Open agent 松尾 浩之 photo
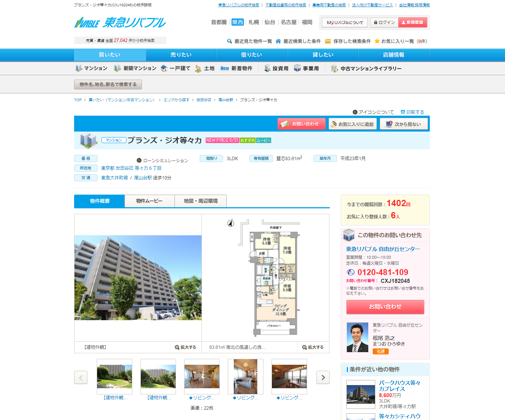Screen dimensions: 505x420 coord(358,337)
